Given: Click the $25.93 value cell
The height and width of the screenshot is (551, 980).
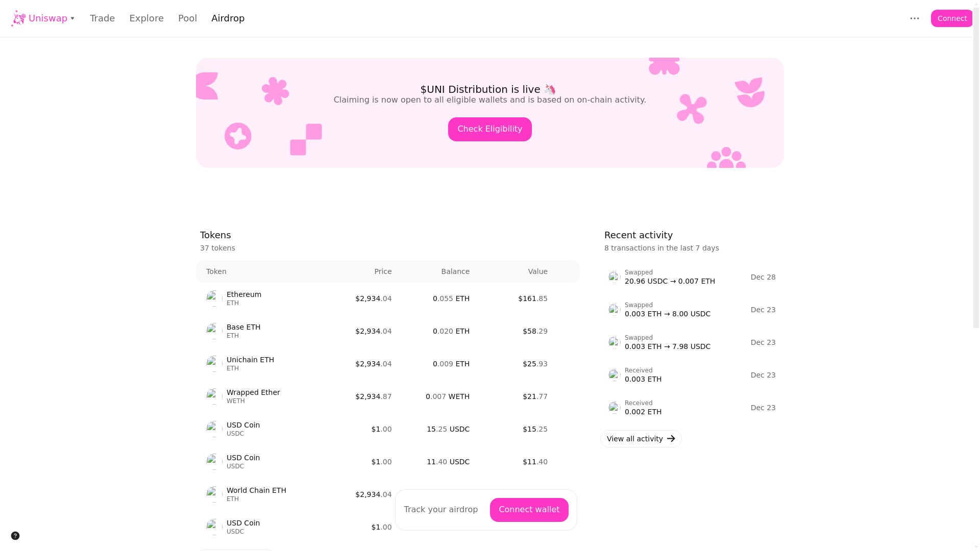Looking at the screenshot, I should tap(535, 364).
